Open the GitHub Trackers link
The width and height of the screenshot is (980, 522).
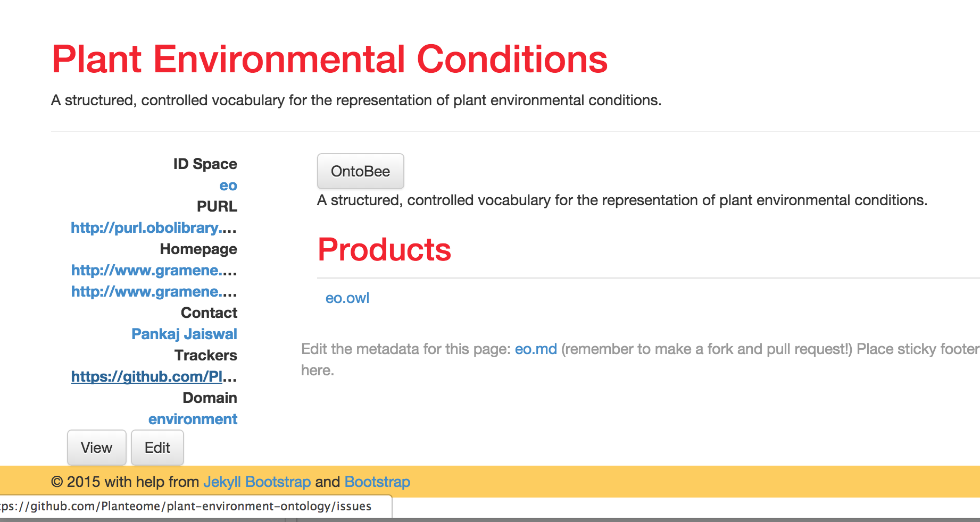tap(154, 377)
